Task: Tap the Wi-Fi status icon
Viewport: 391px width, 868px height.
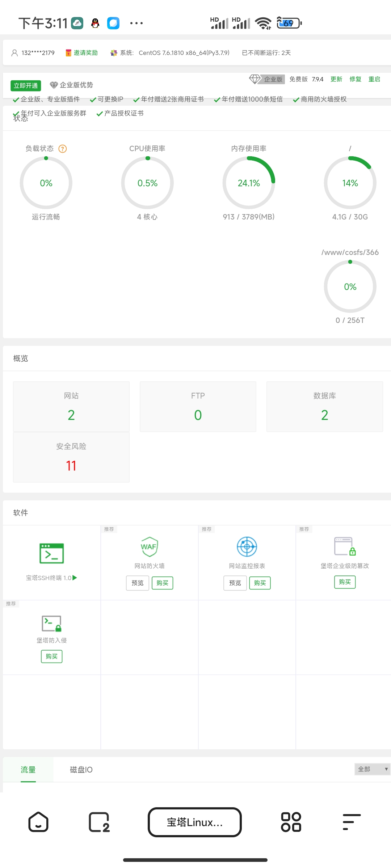Action: [263, 23]
